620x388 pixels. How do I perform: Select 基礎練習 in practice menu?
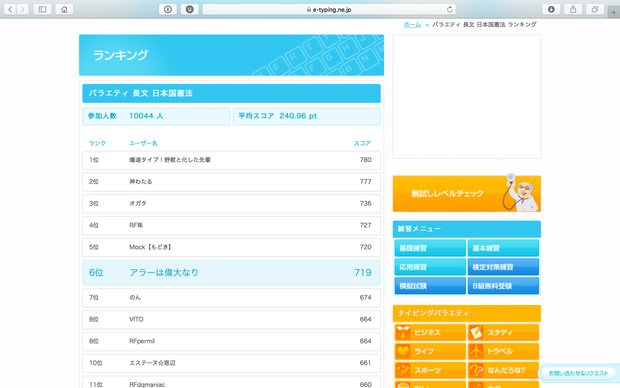[430, 248]
